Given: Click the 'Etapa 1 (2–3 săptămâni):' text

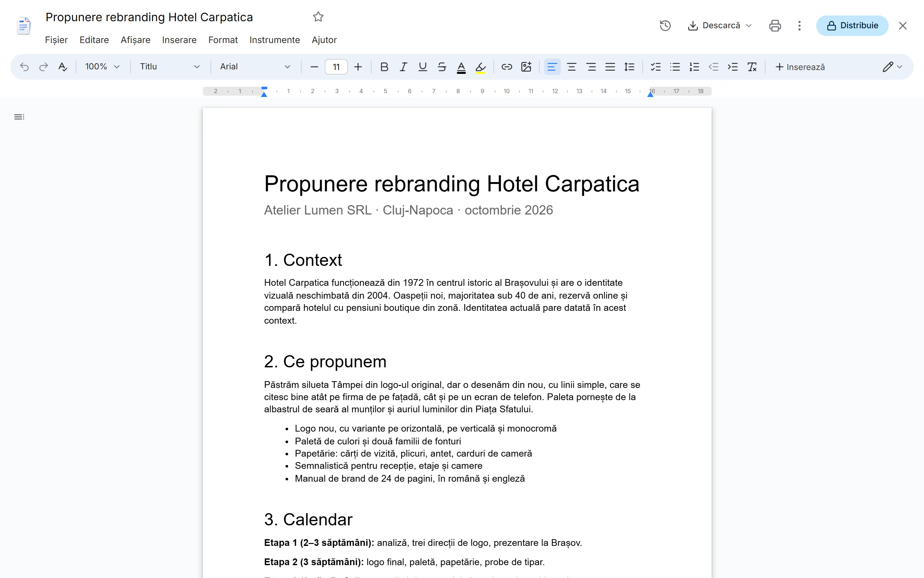Looking at the screenshot, I should 319,542.
